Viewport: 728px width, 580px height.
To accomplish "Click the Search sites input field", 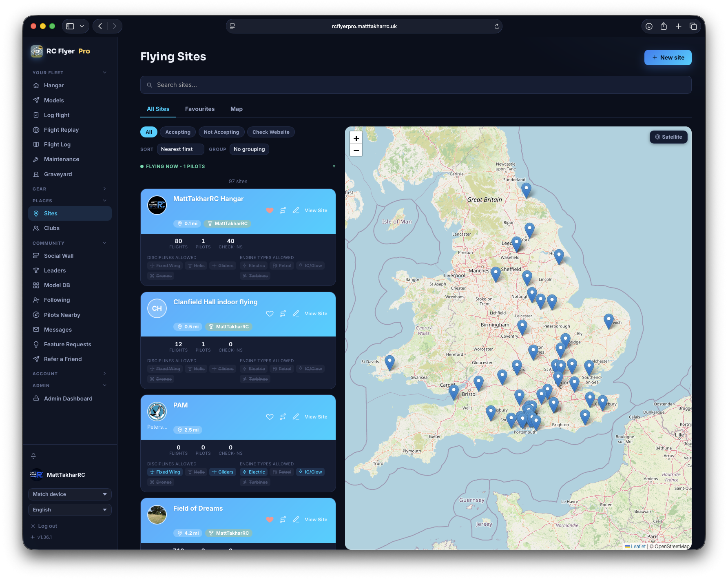I will coord(416,85).
